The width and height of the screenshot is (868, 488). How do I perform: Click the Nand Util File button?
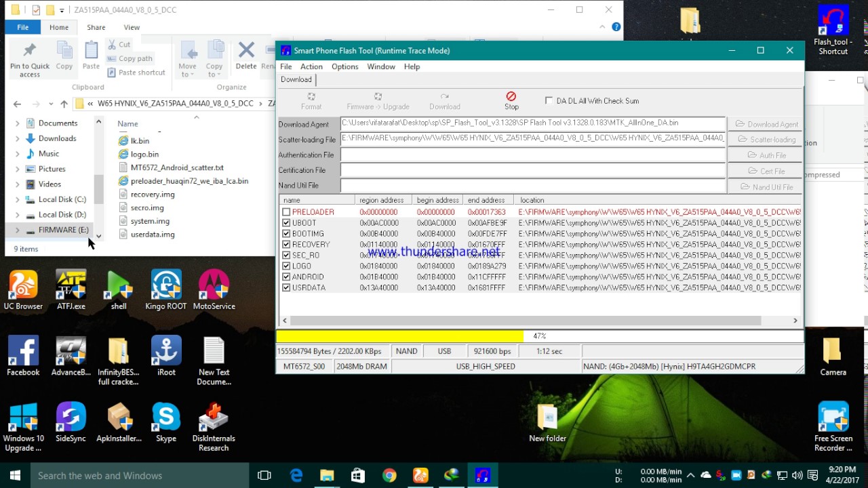[766, 186]
